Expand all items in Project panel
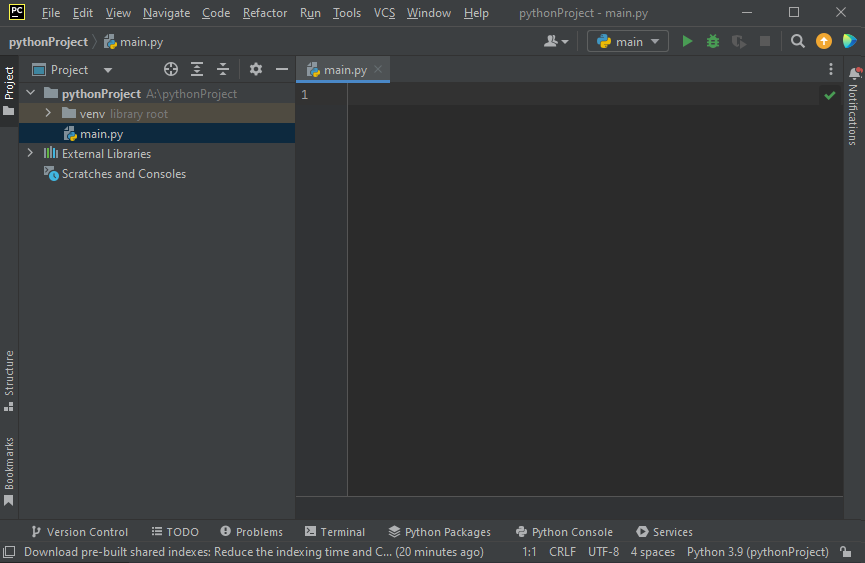865x563 pixels. 197,70
